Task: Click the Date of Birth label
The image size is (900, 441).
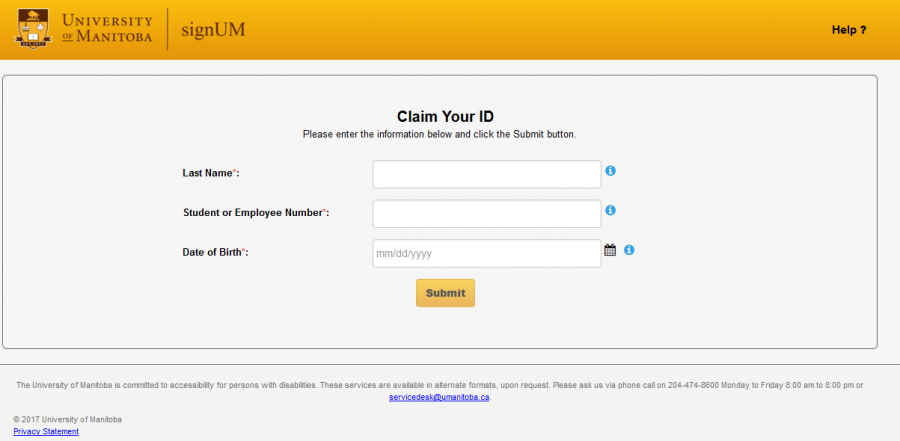Action: [215, 253]
